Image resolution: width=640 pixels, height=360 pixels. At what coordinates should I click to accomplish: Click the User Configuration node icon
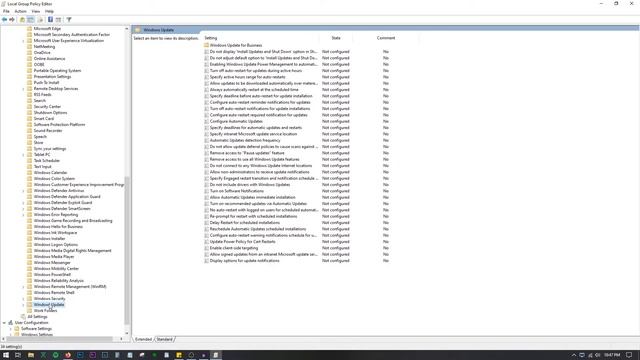11,322
